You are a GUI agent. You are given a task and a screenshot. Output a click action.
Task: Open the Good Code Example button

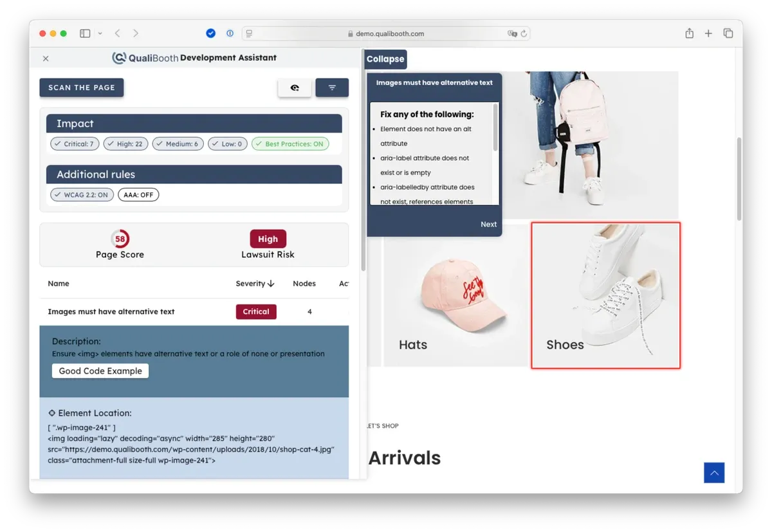click(x=100, y=371)
